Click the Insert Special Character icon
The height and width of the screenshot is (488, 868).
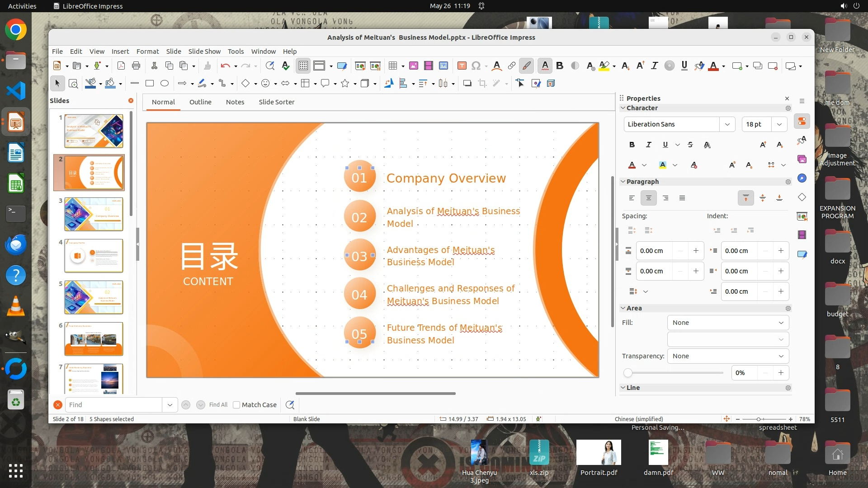click(x=476, y=66)
